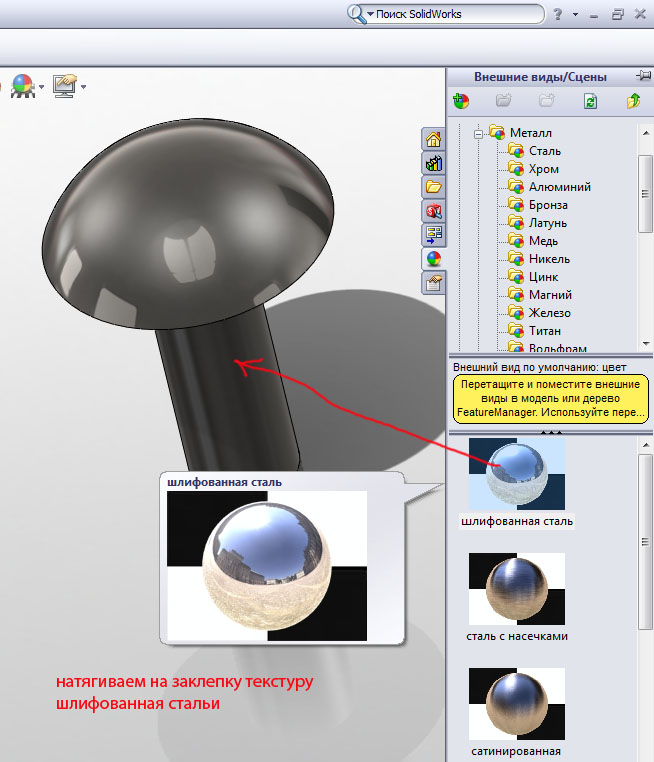The width and height of the screenshot is (654, 762).
Task: Open the apply scene dropdown arrow
Action: (40, 87)
